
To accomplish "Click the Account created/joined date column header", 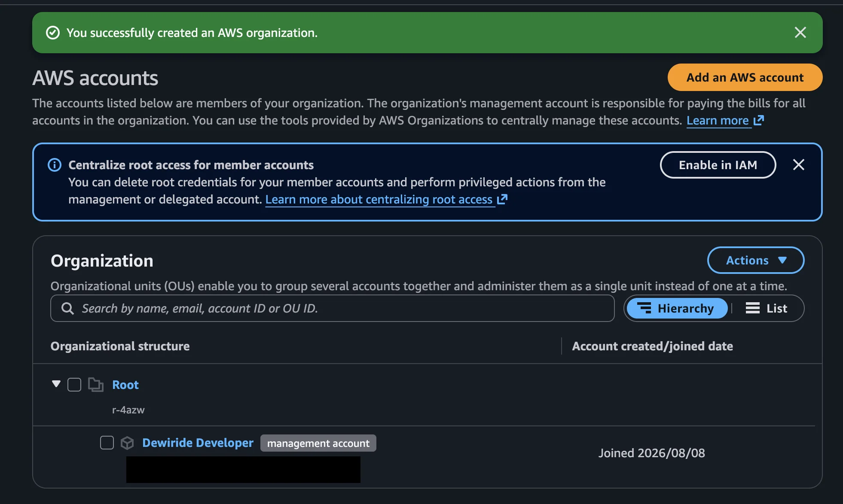I will [652, 346].
